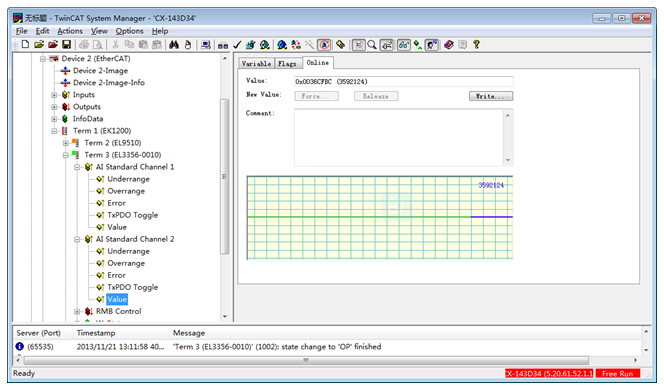Click the Choose Target System computer icon
This screenshot has height=387, width=664.
[206, 44]
